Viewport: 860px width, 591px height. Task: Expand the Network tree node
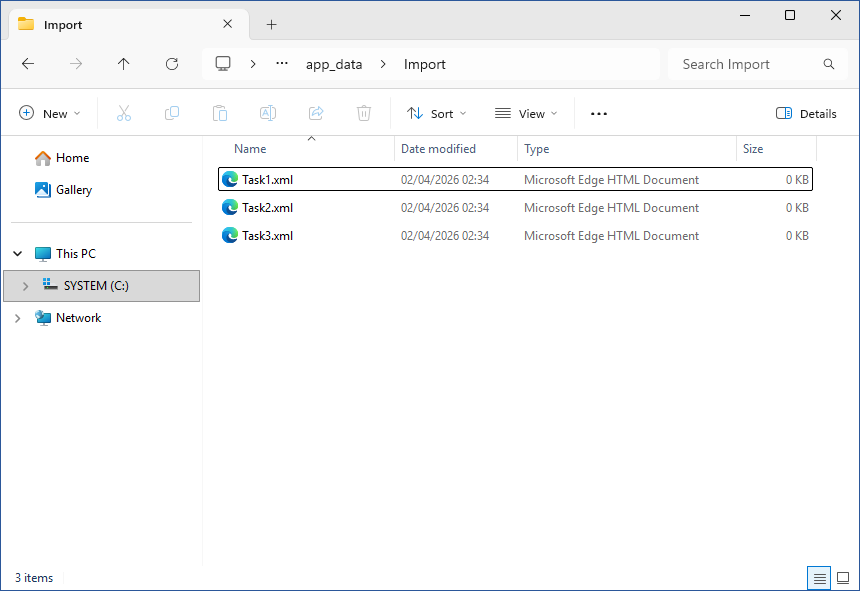coord(17,318)
